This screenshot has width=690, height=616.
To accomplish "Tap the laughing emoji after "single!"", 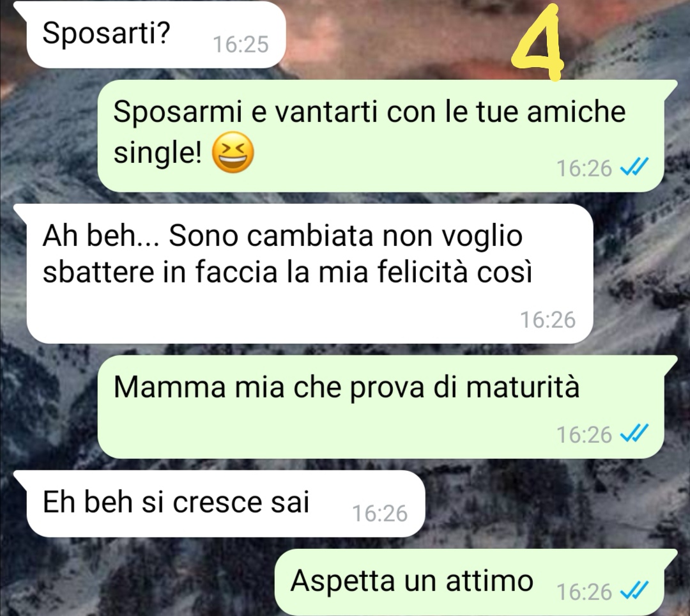I will pos(233,152).
